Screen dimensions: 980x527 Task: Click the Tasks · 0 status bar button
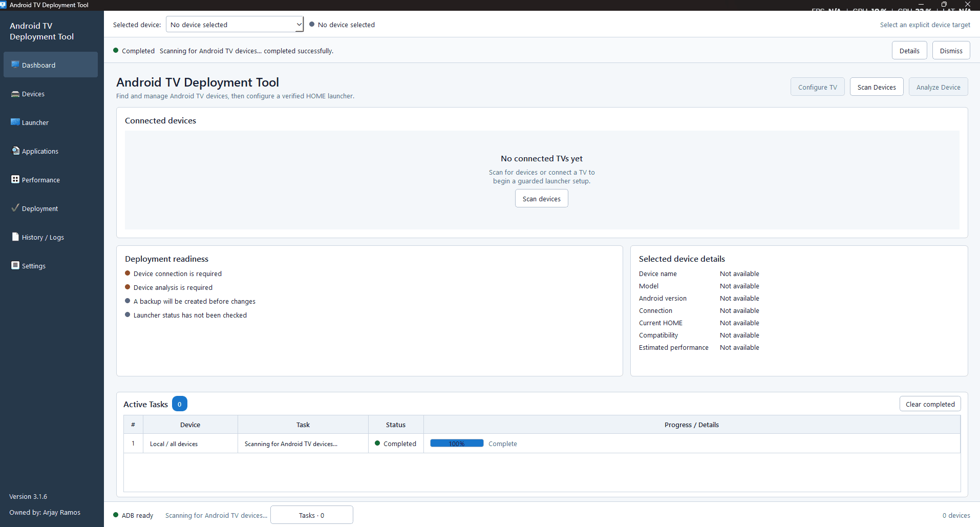[311, 515]
